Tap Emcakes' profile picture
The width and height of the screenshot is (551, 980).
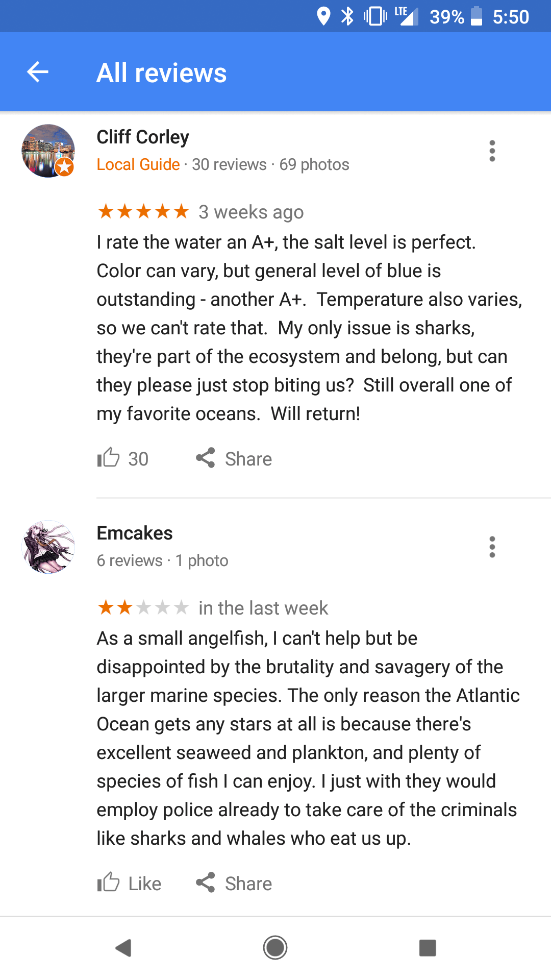tap(48, 547)
